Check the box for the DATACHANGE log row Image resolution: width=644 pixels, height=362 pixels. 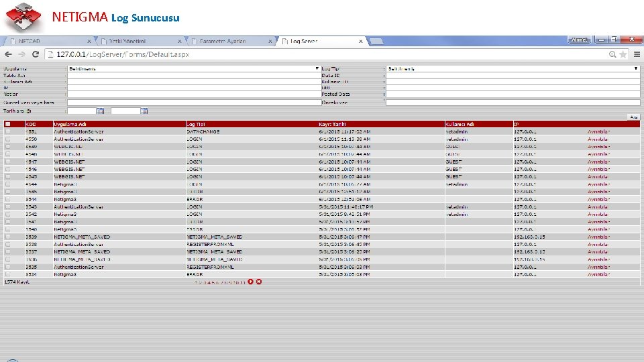coord(8,131)
